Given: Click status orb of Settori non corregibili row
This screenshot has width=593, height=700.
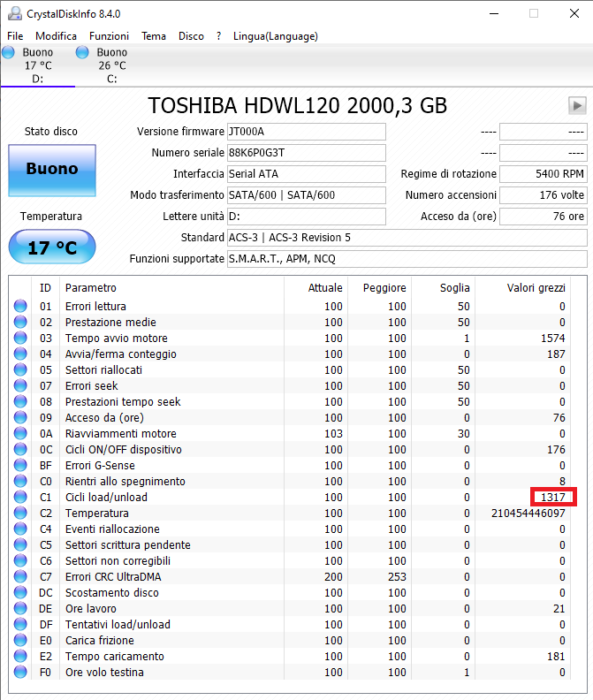Looking at the screenshot, I should (x=20, y=560).
